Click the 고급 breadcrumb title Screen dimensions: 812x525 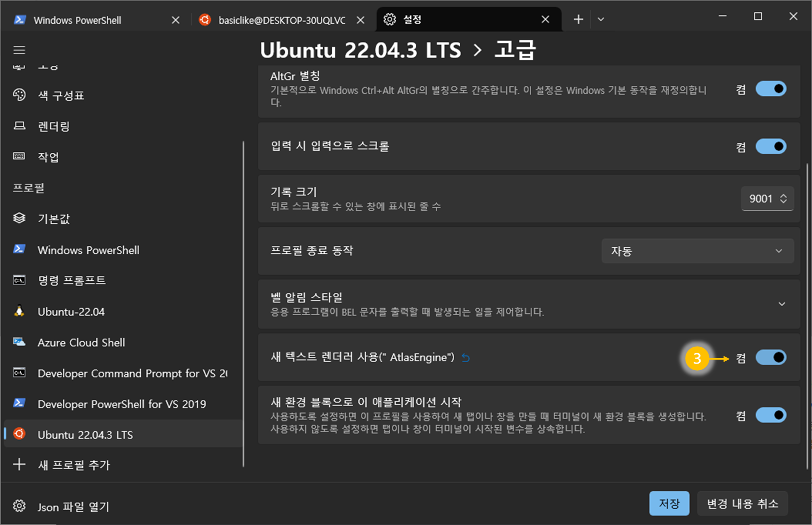pos(515,50)
